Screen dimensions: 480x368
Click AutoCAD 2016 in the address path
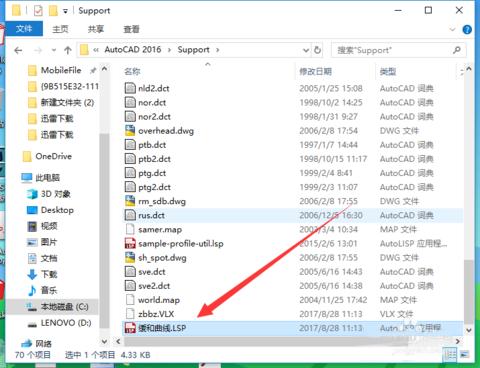[133, 50]
